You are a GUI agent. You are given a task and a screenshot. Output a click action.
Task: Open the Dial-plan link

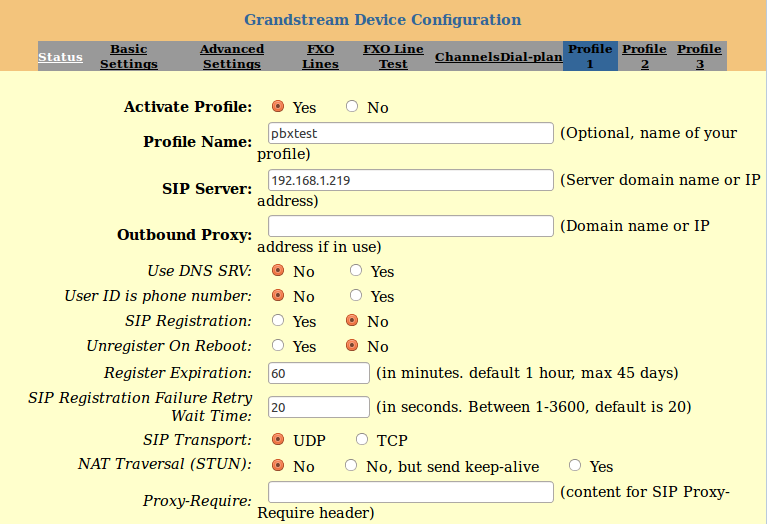pos(531,57)
